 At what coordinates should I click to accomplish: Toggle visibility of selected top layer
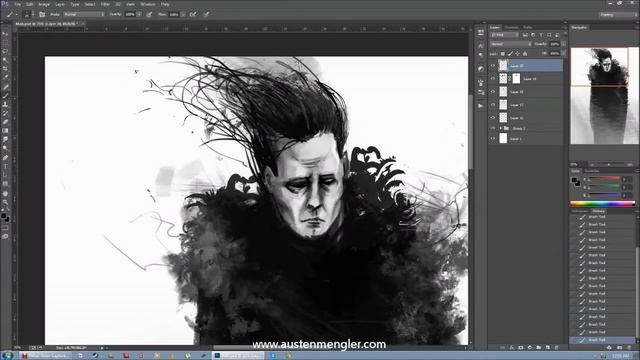tap(493, 65)
